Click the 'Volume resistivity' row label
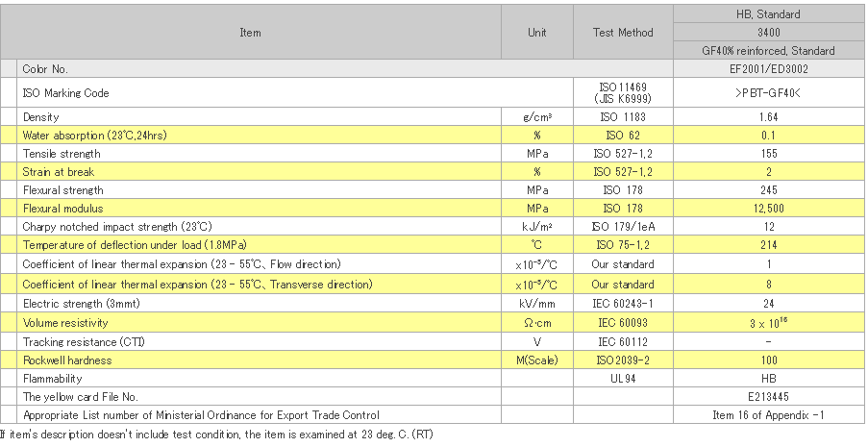Image resolution: width=868 pixels, height=447 pixels. click(x=65, y=323)
